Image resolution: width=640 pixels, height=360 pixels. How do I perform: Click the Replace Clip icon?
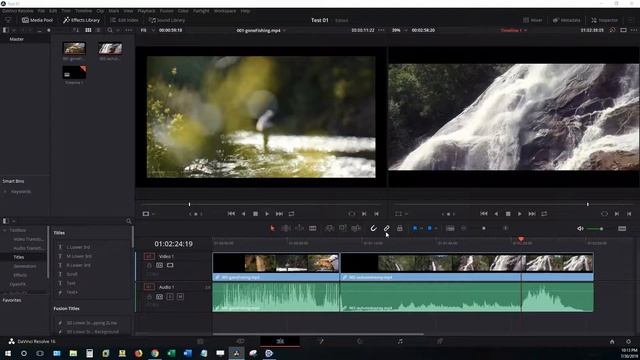356,228
